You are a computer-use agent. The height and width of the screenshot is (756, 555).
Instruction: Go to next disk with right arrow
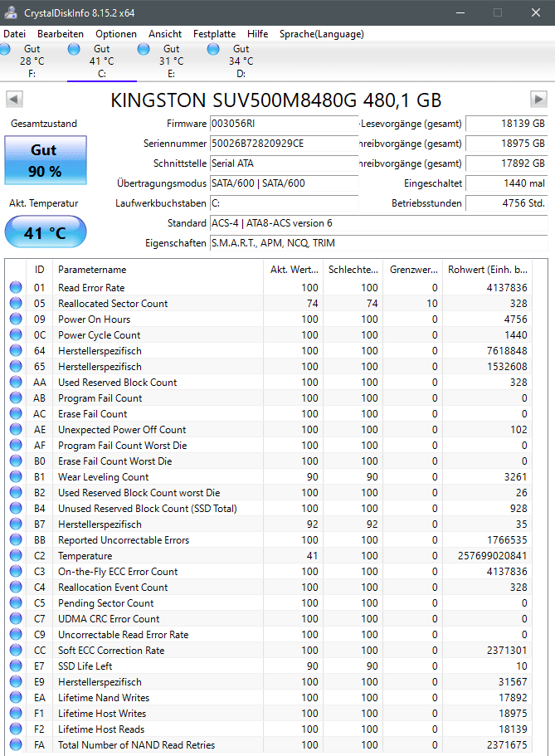click(x=538, y=100)
